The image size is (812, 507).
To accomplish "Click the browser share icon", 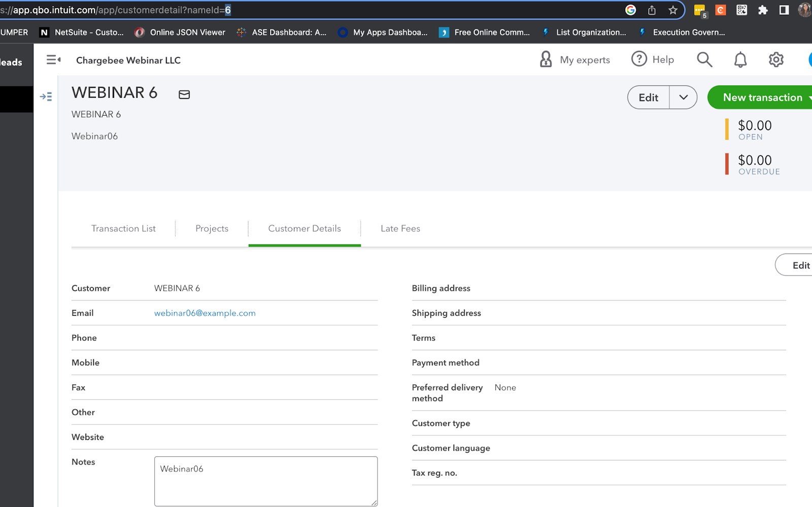I will pyautogui.click(x=652, y=10).
